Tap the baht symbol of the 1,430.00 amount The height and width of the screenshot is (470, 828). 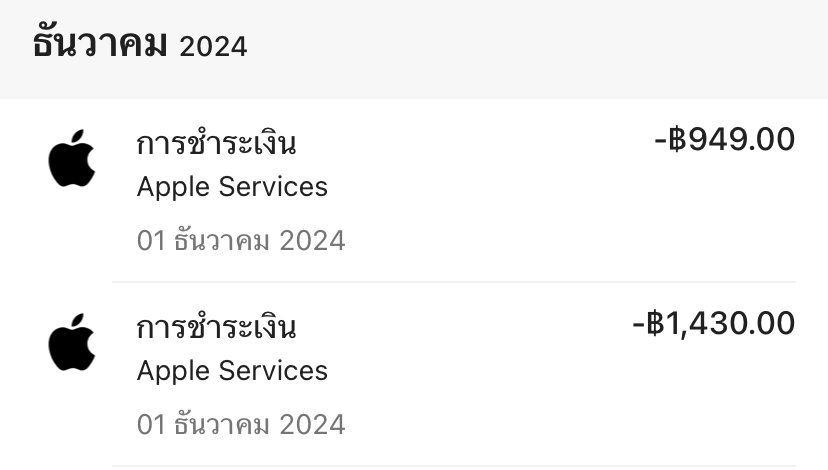(x=655, y=324)
